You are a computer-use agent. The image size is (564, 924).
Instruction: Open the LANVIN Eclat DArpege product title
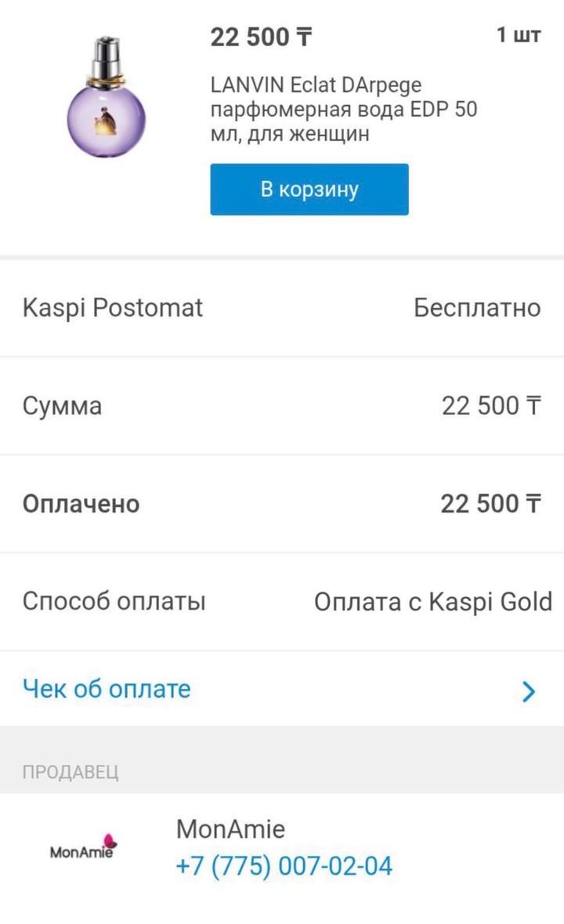(316, 85)
